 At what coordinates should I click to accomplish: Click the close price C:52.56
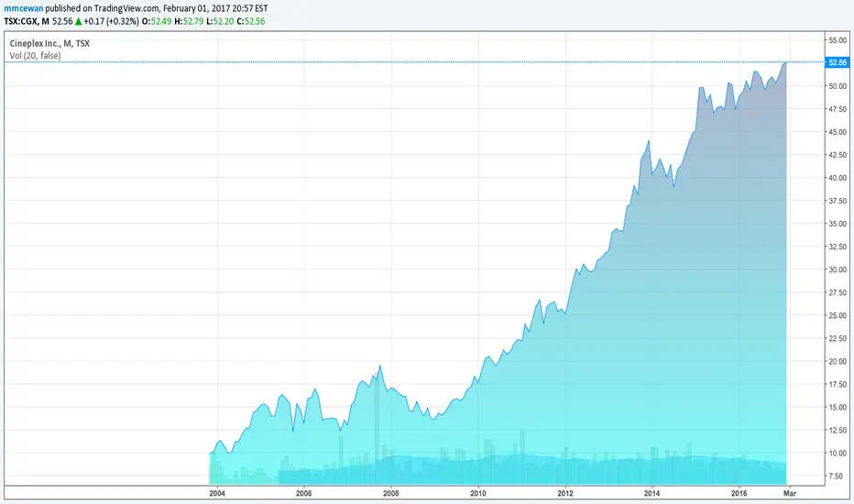(250, 21)
